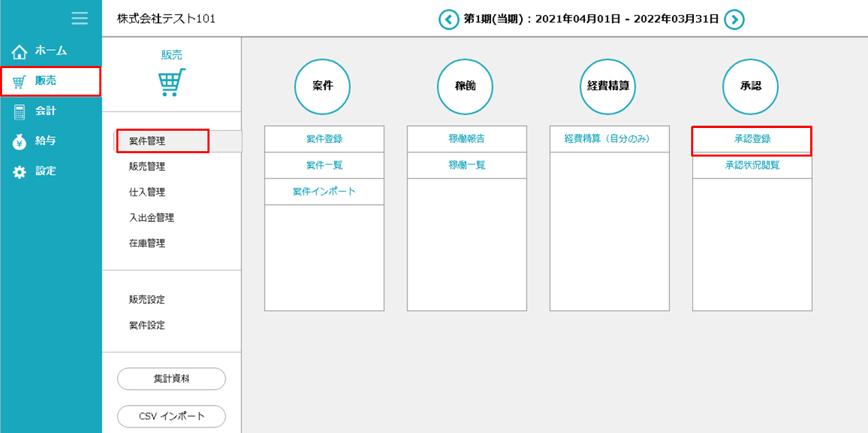Select 販売管理 in the submenu
Image resolution: width=868 pixels, height=433 pixels.
pos(147,167)
